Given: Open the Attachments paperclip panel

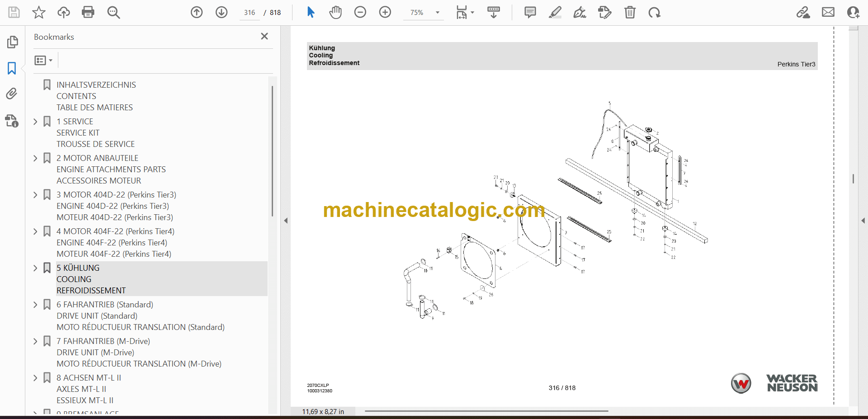Looking at the screenshot, I should [x=12, y=94].
